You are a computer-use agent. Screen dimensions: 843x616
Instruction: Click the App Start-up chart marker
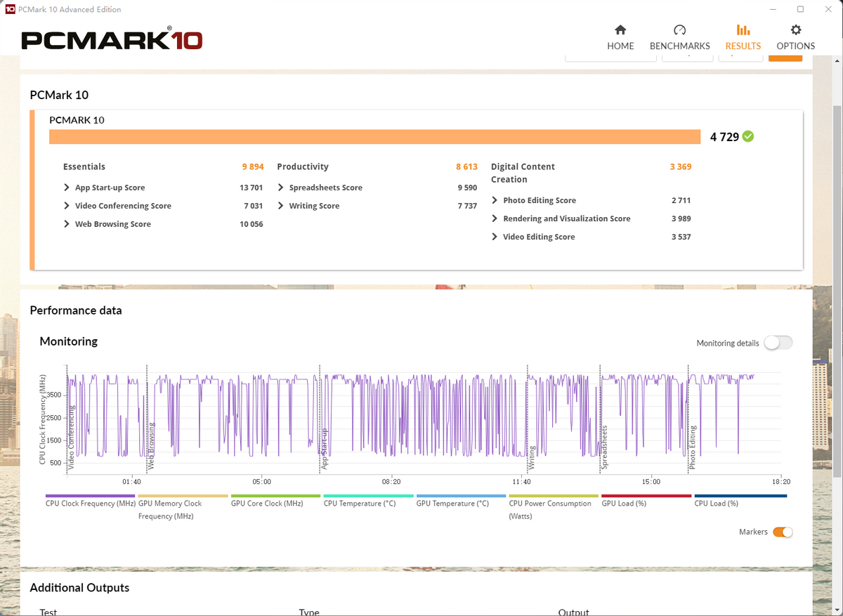coord(324,448)
